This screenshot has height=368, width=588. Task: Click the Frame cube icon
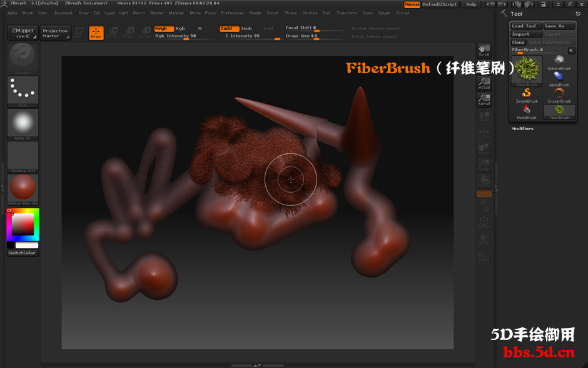(484, 222)
